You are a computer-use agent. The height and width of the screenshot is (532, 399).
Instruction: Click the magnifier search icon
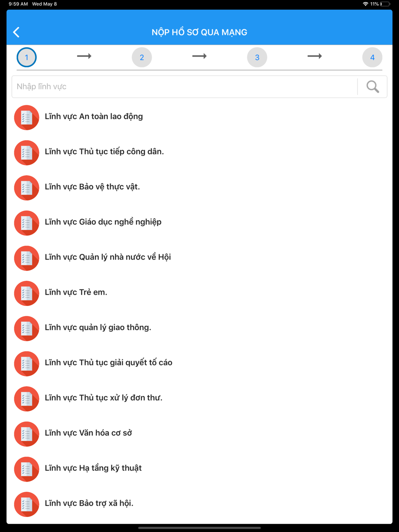[x=372, y=87]
